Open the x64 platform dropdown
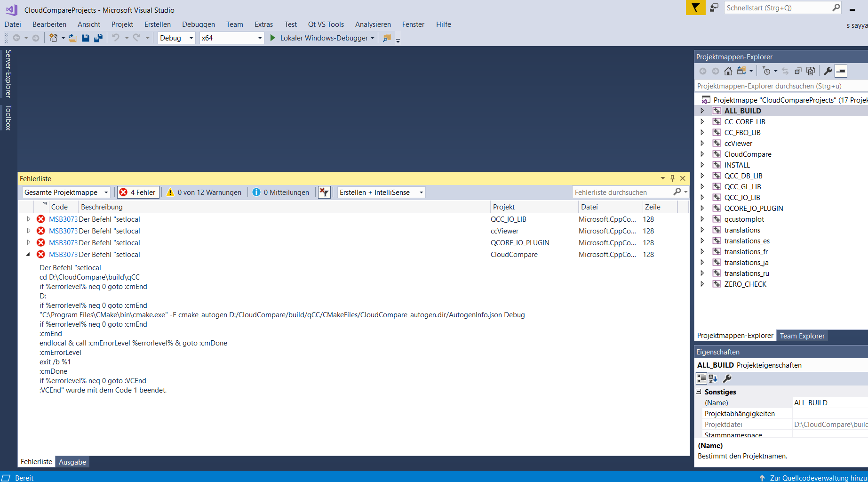868x482 pixels. 231,38
